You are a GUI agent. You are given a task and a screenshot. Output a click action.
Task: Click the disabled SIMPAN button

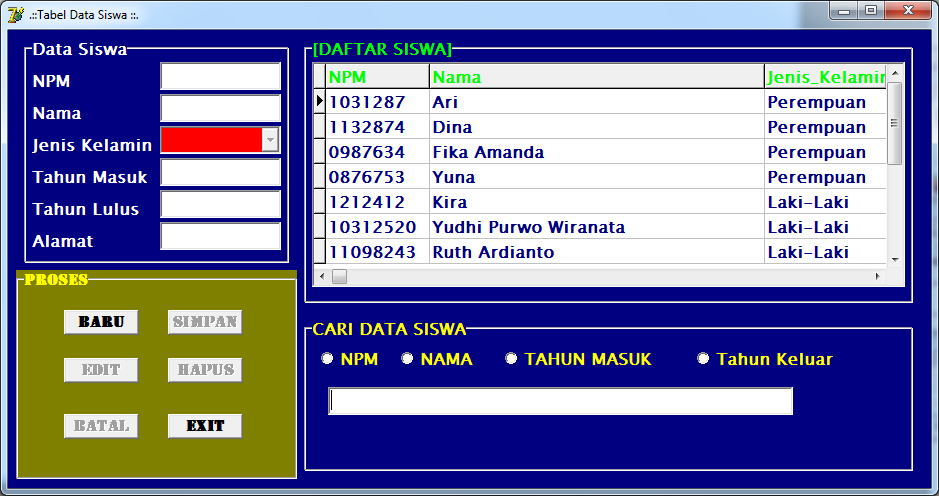[205, 322]
